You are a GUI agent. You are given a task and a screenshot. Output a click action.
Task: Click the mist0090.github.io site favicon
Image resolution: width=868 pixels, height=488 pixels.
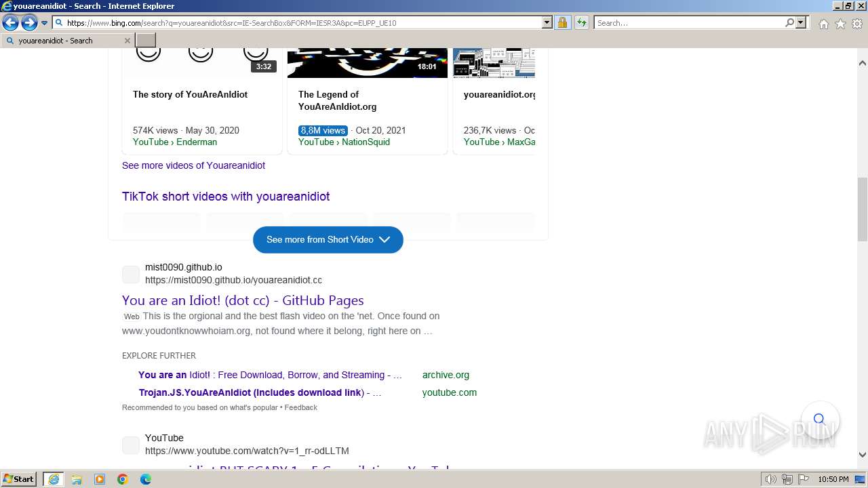131,274
